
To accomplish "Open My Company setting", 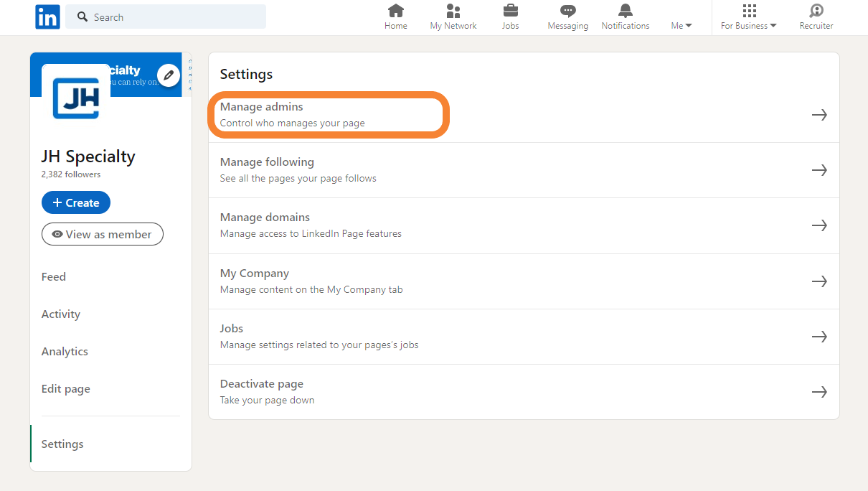I will (x=524, y=281).
